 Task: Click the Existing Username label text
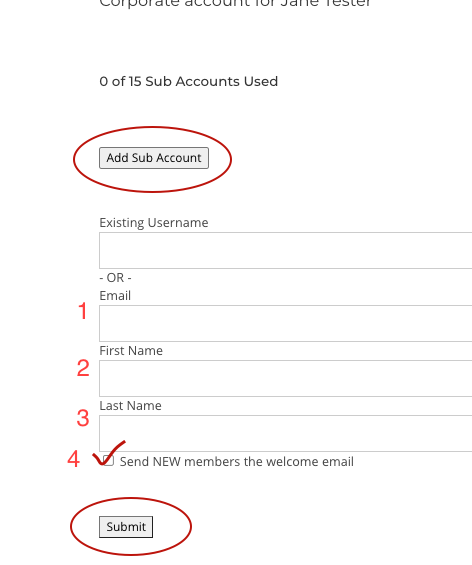[x=154, y=223]
